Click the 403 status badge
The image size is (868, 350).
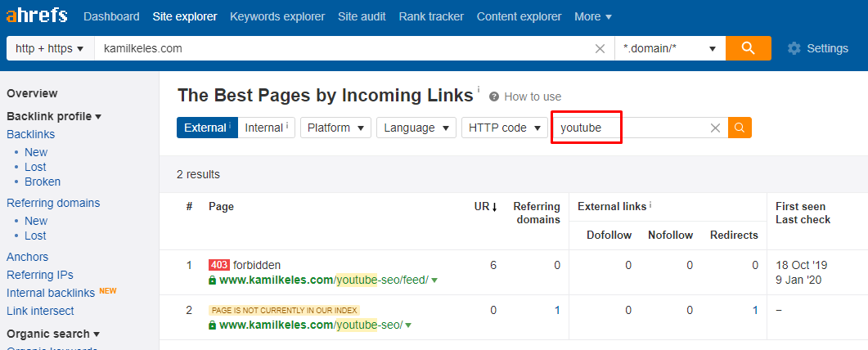218,265
